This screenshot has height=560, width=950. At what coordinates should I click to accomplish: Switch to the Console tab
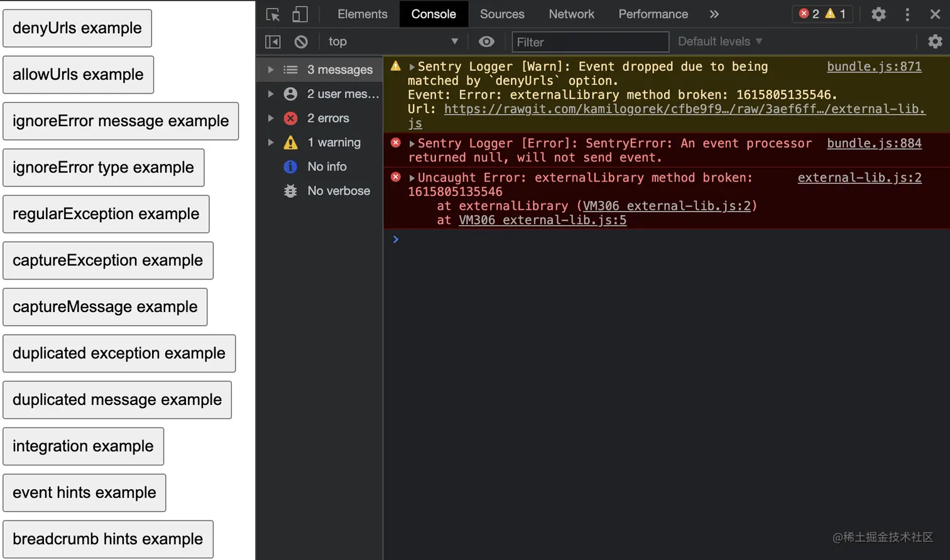pos(434,14)
